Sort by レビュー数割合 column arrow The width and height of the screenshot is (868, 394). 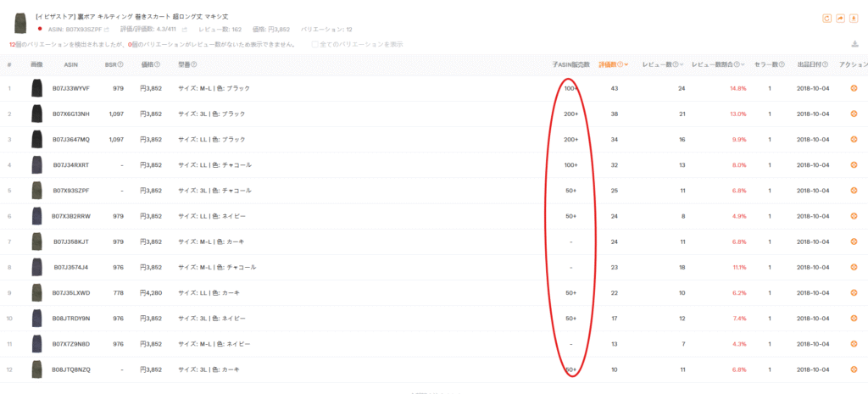[x=743, y=64]
